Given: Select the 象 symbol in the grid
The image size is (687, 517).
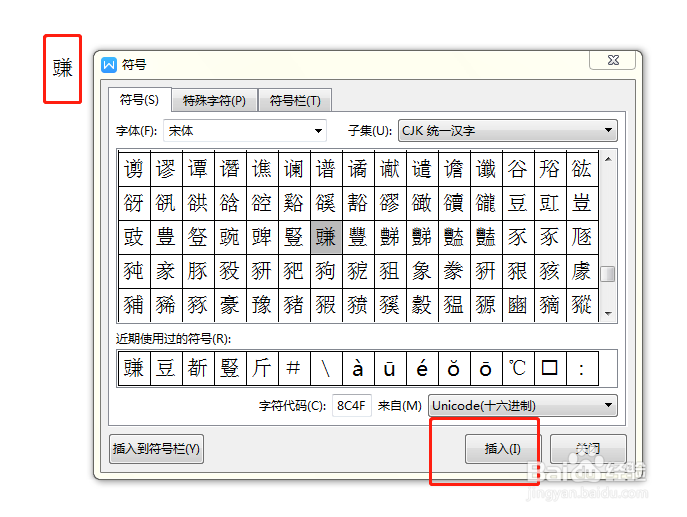Looking at the screenshot, I should [x=422, y=271].
